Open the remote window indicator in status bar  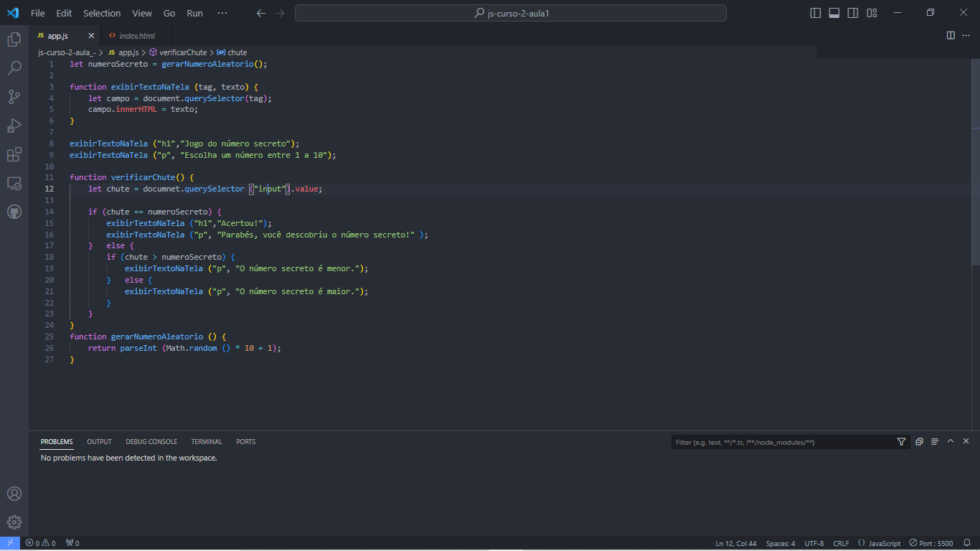10,543
